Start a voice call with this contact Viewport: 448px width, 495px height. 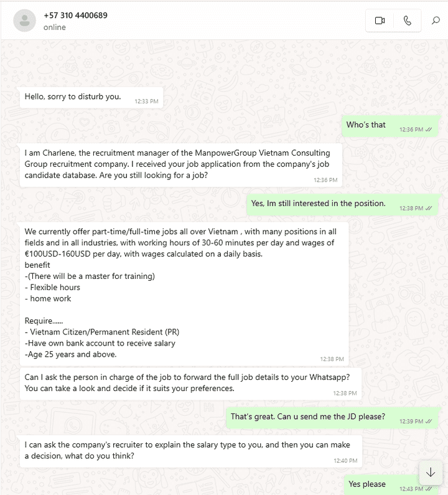pos(408,21)
